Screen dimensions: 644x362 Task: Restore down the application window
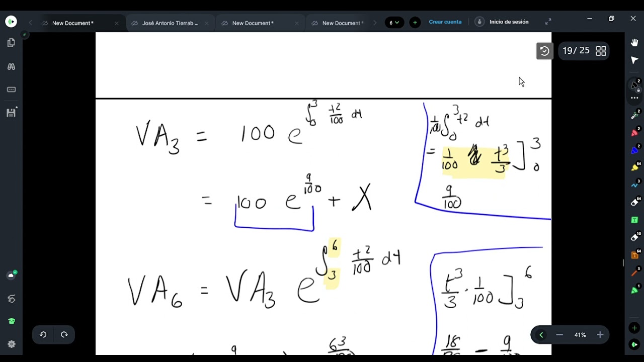tap(611, 19)
